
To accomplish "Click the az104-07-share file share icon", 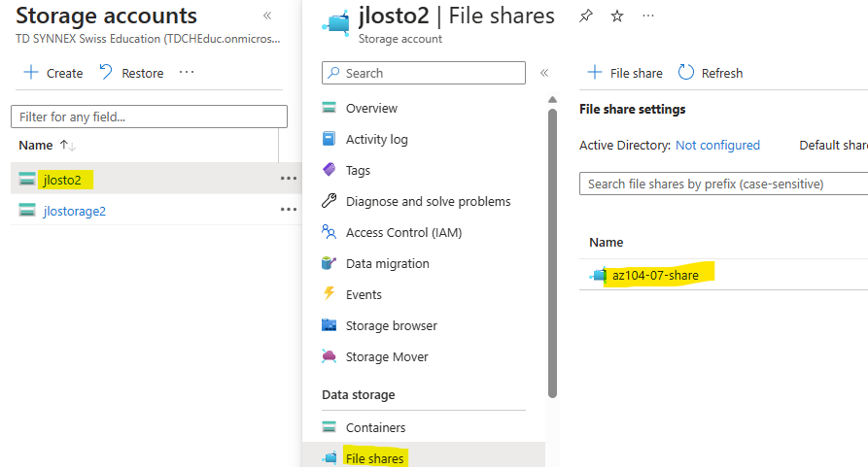I will 599,274.
